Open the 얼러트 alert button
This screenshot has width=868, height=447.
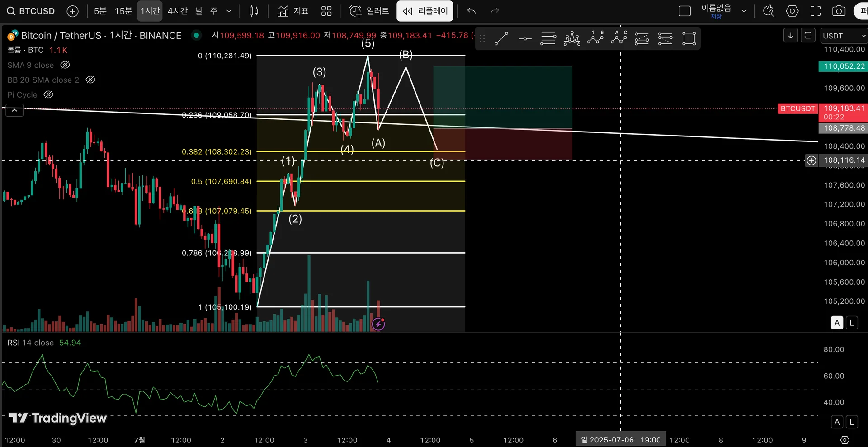[369, 11]
